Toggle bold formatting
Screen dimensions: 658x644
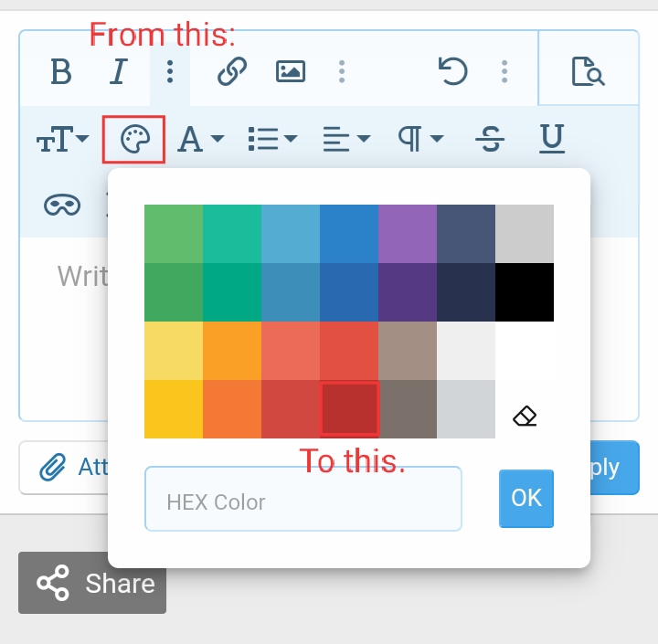pos(60,71)
